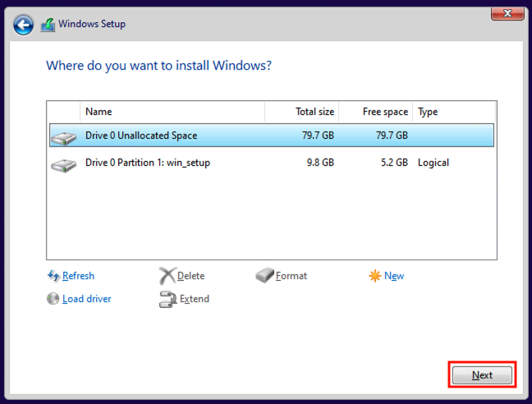Sort by the Name column header
The height and width of the screenshot is (404, 532).
point(172,112)
